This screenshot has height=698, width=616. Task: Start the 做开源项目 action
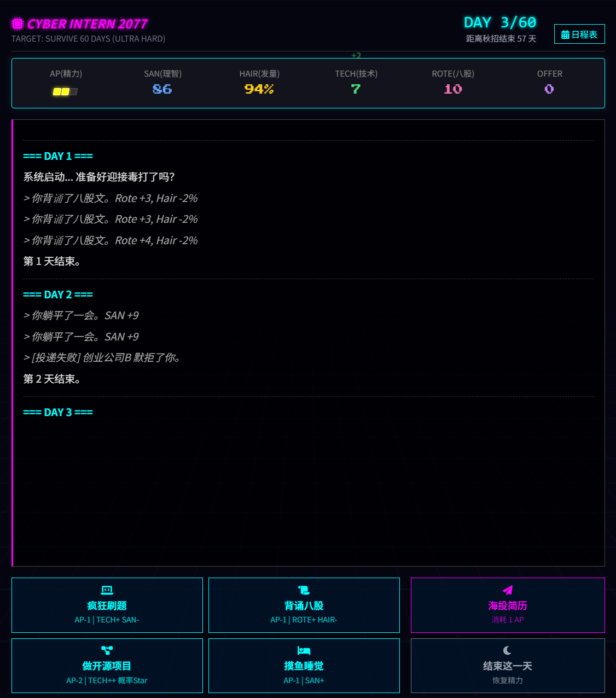107,666
